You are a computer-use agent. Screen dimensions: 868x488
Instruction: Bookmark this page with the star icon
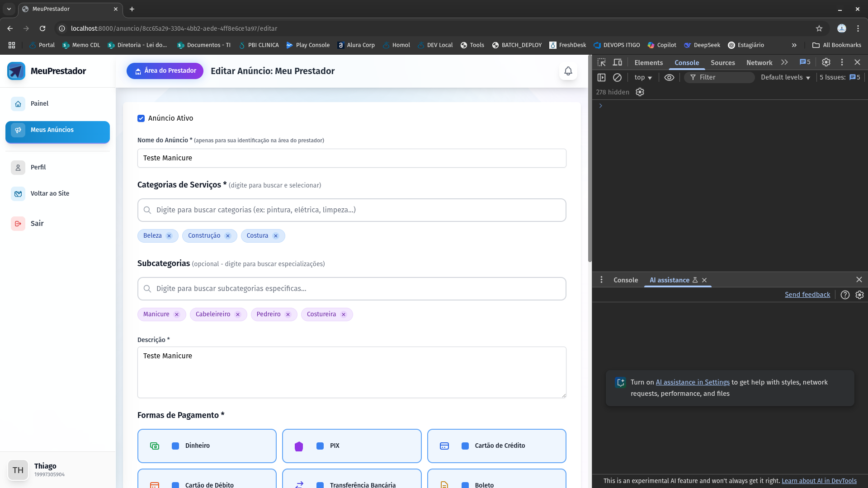[x=819, y=28]
